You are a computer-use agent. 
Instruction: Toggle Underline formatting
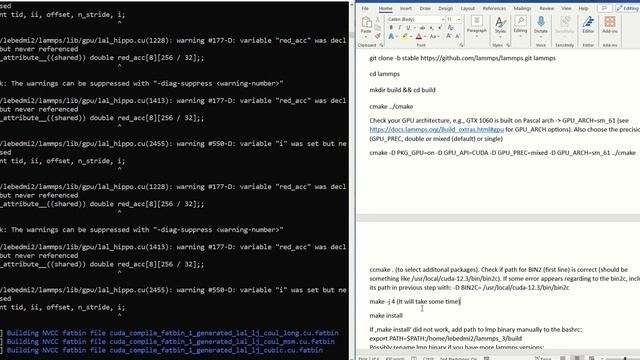pyautogui.click(x=408, y=28)
